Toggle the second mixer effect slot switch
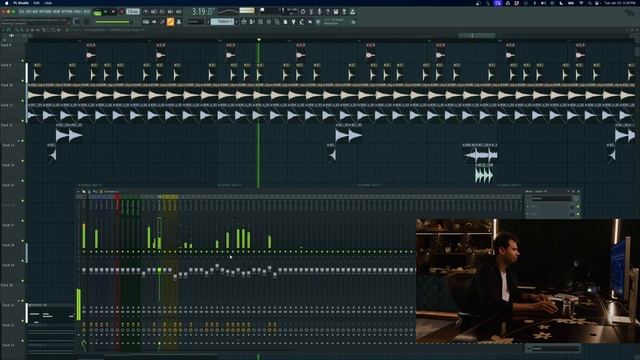 pyautogui.click(x=578, y=213)
